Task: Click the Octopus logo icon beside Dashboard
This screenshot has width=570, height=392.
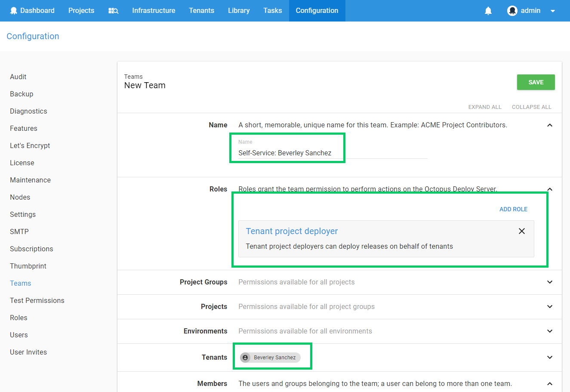Action: click(x=14, y=11)
